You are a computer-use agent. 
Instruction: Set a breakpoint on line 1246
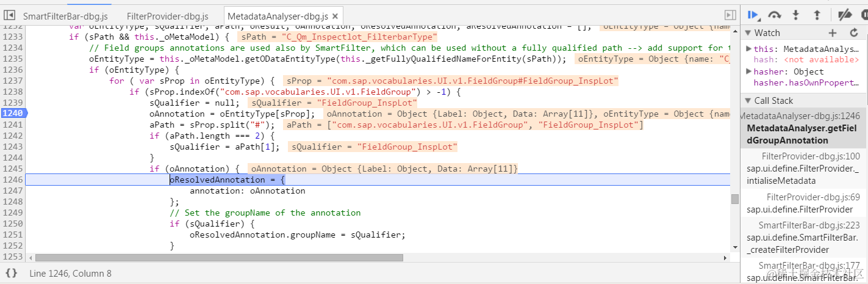(13, 180)
